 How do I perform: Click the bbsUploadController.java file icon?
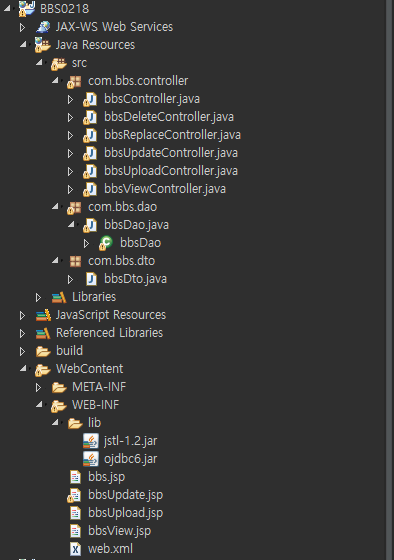90,171
